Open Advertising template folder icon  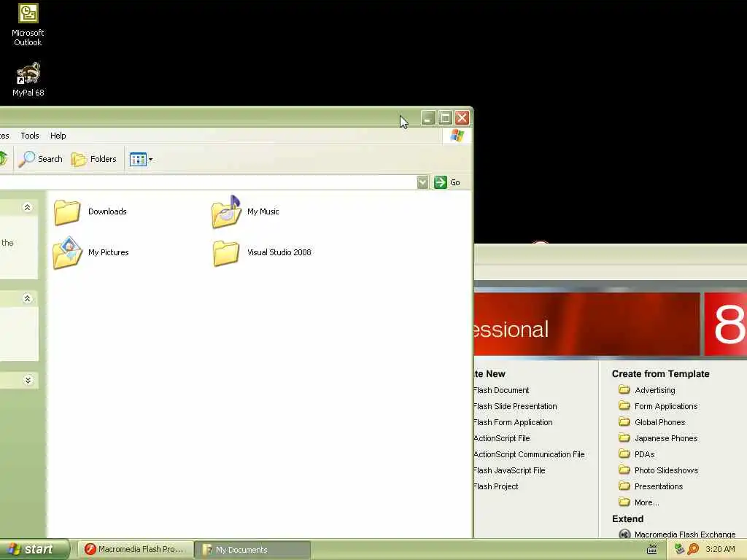tap(624, 389)
